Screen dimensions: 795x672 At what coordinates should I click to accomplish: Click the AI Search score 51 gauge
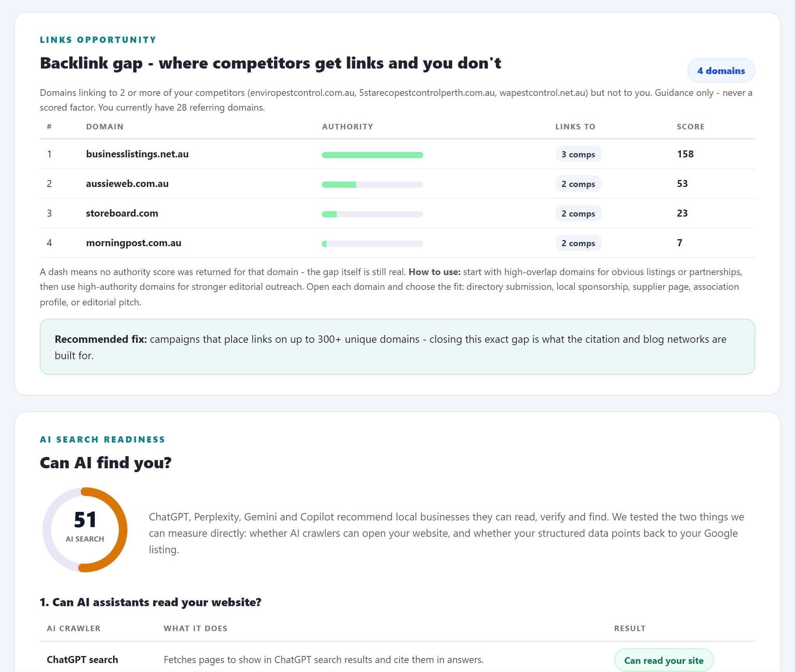(x=85, y=530)
